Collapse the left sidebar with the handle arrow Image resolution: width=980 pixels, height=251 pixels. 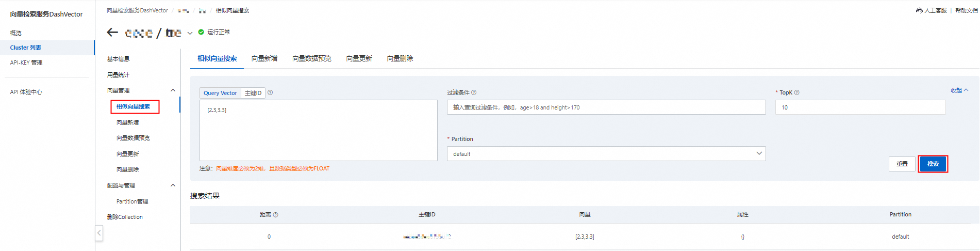tap(99, 233)
